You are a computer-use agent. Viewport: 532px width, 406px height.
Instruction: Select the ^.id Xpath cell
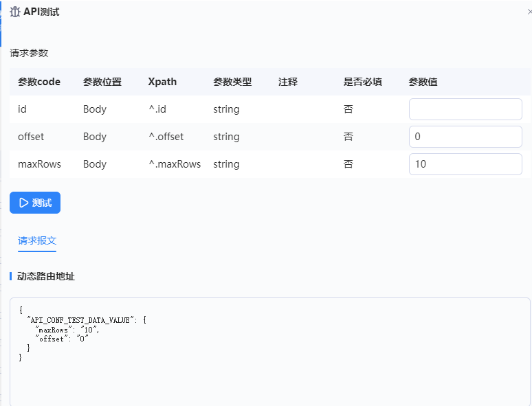point(157,109)
